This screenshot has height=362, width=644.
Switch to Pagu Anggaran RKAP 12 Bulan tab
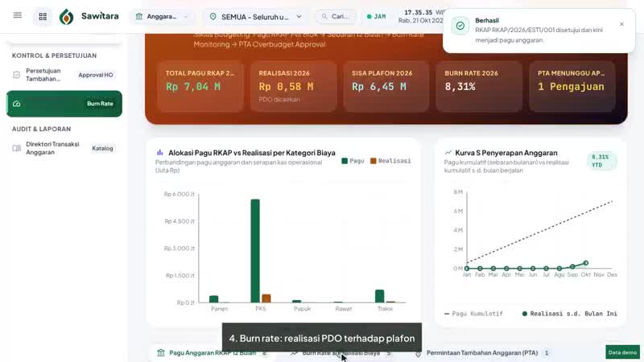click(x=213, y=353)
